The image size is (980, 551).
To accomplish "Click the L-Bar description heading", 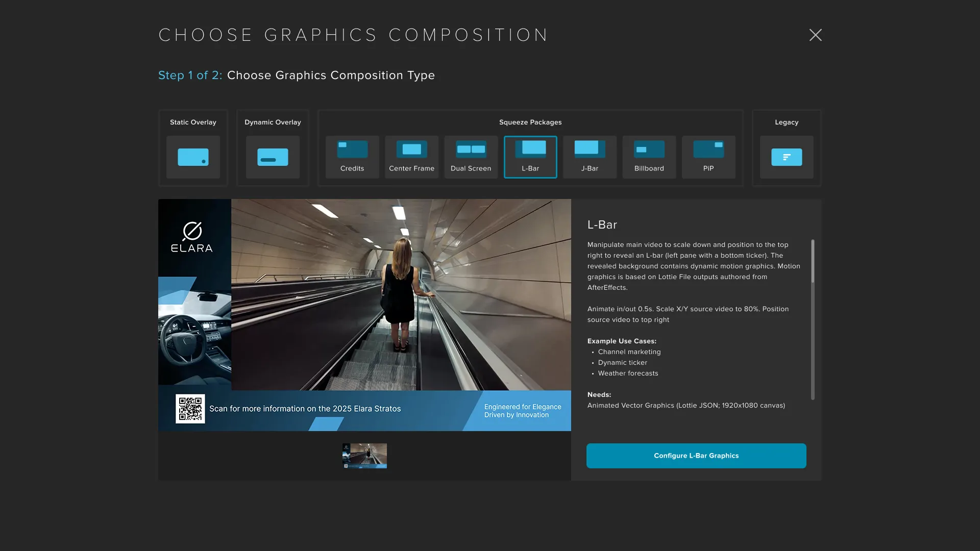I will pyautogui.click(x=602, y=225).
